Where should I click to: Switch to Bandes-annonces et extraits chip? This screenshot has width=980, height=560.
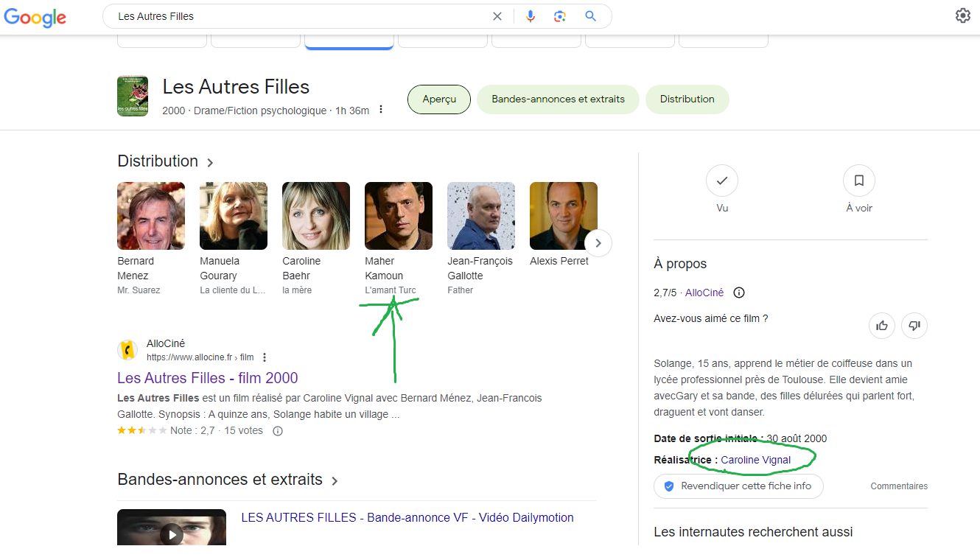pos(558,99)
